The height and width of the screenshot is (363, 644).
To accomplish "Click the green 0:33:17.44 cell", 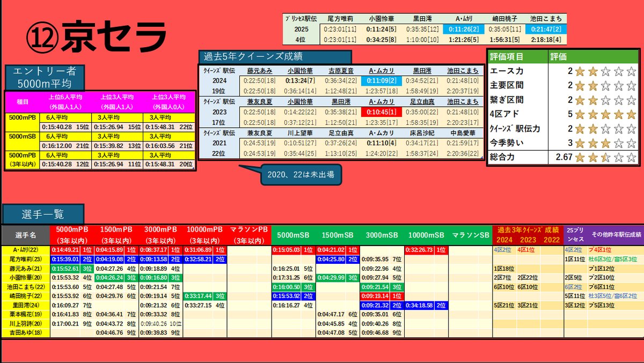I will 198,295.
